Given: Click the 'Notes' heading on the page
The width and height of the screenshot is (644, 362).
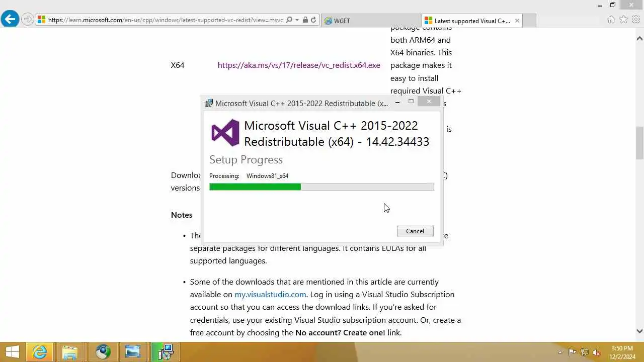Looking at the screenshot, I should (x=182, y=215).
